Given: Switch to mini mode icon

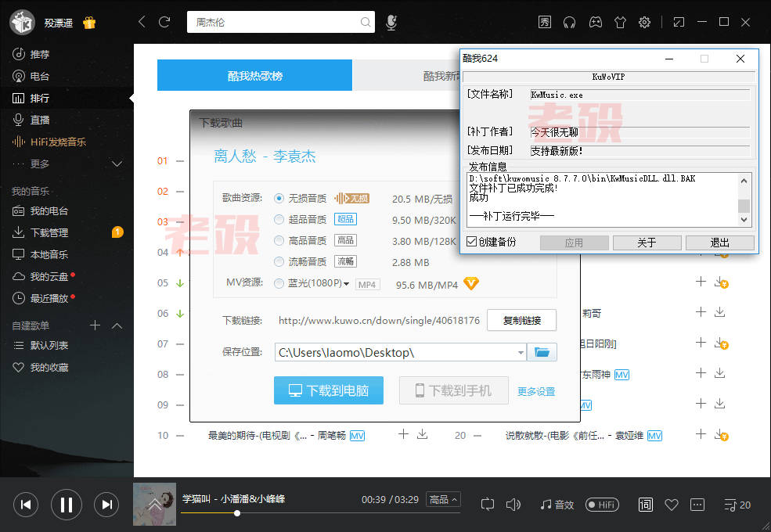Looking at the screenshot, I should pos(679,22).
